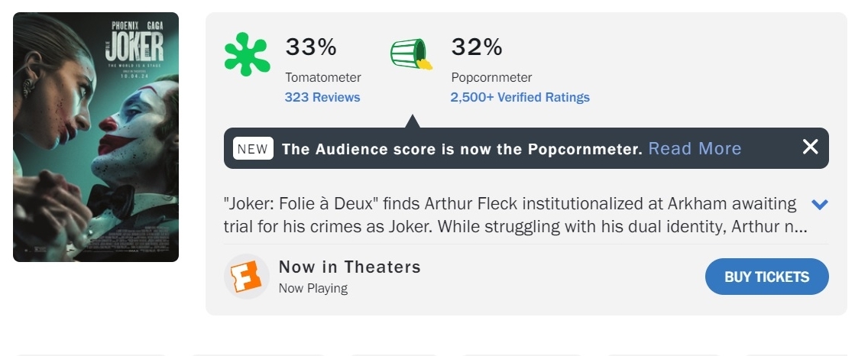Click the spilled popcorn bucket icon
This screenshot has width=868, height=356.
coord(411,55)
